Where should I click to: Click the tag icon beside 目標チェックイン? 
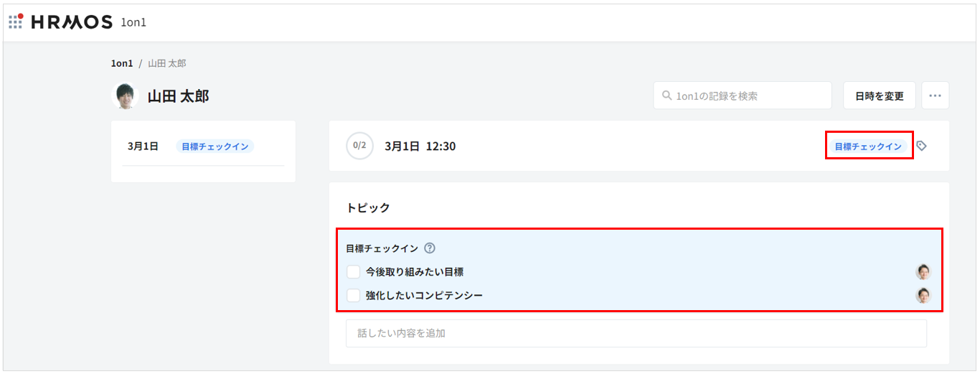(922, 146)
